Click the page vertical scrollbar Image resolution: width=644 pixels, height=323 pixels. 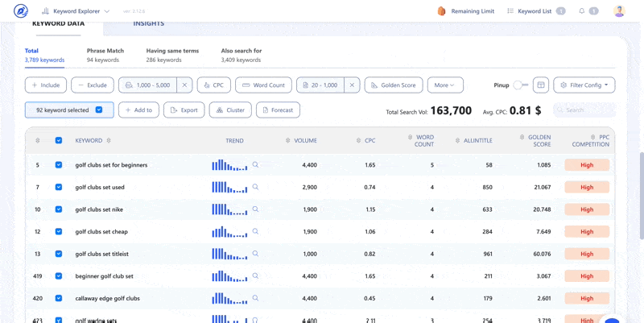[x=642, y=196]
